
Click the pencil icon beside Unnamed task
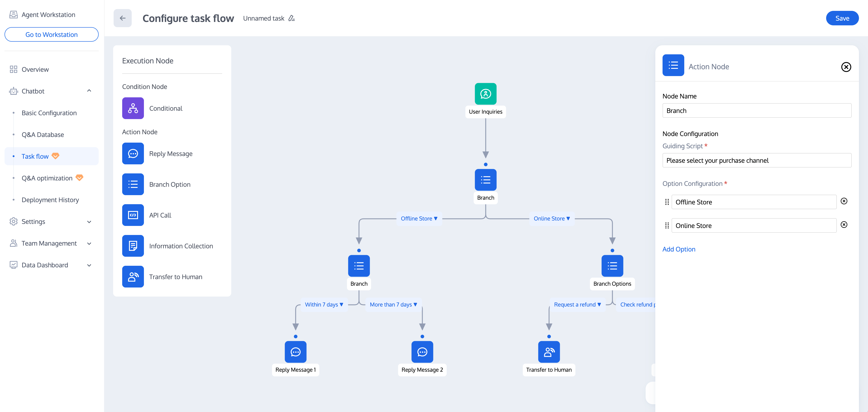291,18
